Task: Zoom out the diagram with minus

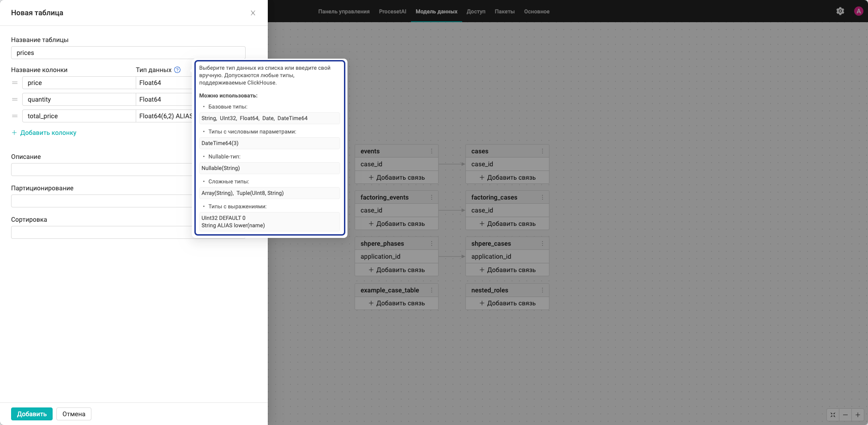Action: click(845, 415)
